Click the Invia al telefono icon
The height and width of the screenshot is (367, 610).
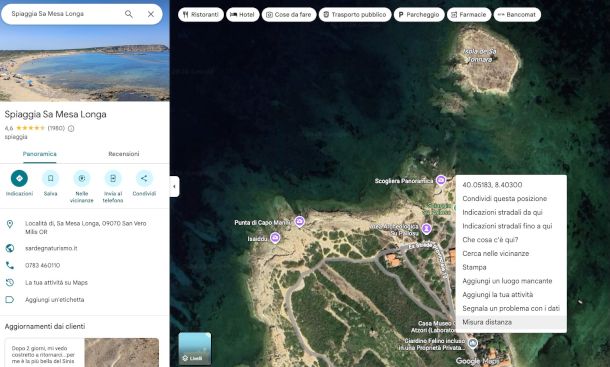(113, 178)
